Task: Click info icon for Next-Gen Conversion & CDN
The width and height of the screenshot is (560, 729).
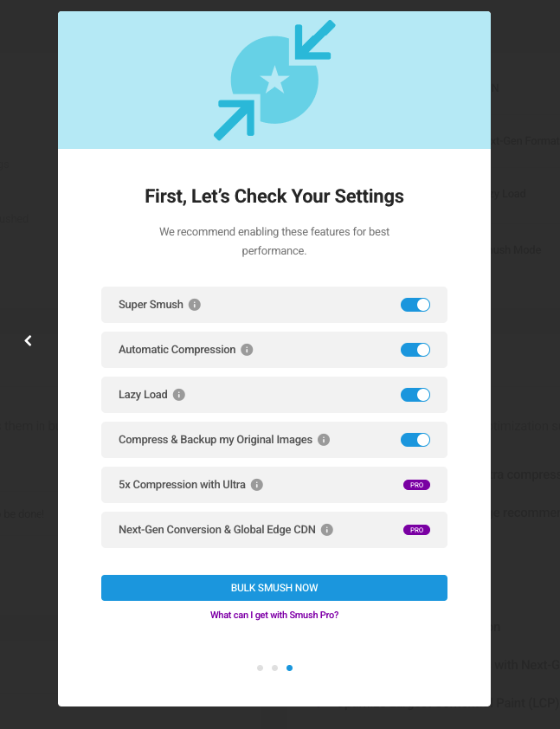Action: pos(327,530)
